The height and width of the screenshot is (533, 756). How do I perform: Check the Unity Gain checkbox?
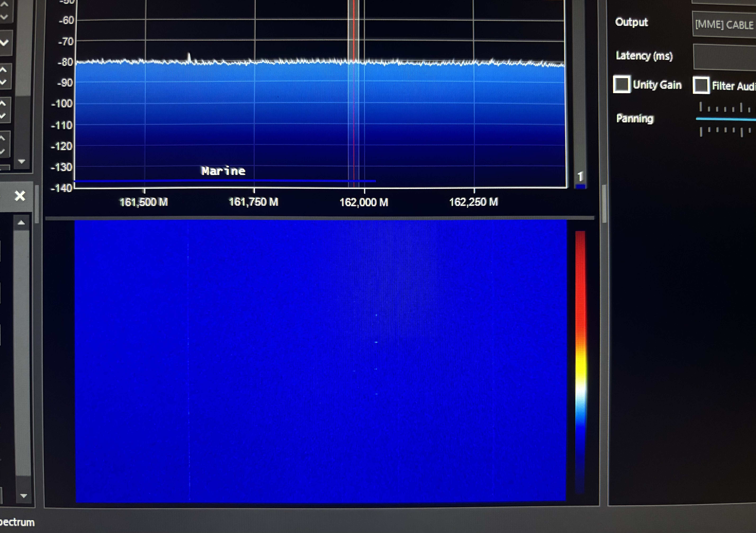[x=622, y=85]
